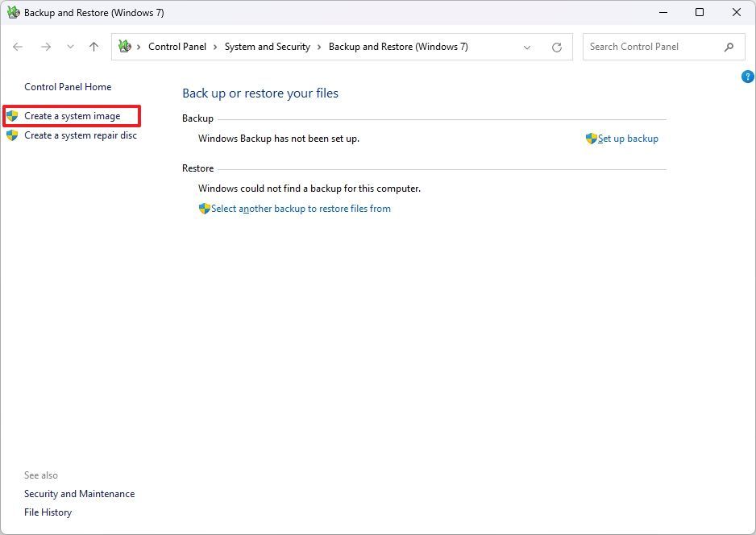Click the shield icon next to Set up backup
The height and width of the screenshot is (535, 756).
click(x=591, y=139)
